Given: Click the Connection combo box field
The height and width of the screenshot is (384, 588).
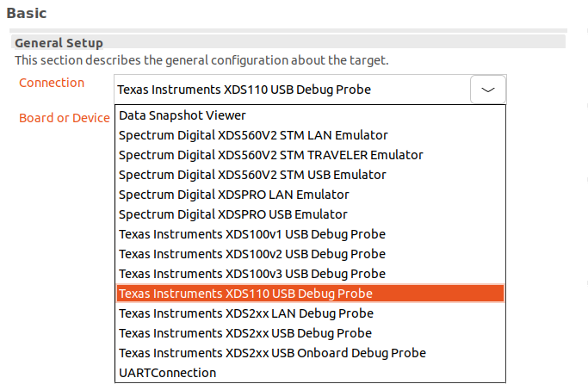Looking at the screenshot, I should click(293, 90).
